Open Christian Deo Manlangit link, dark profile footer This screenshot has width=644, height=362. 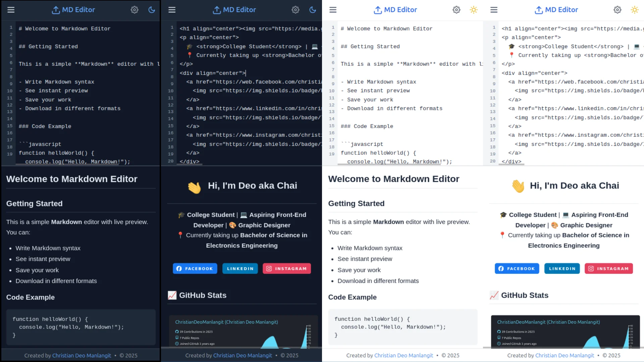point(243,355)
